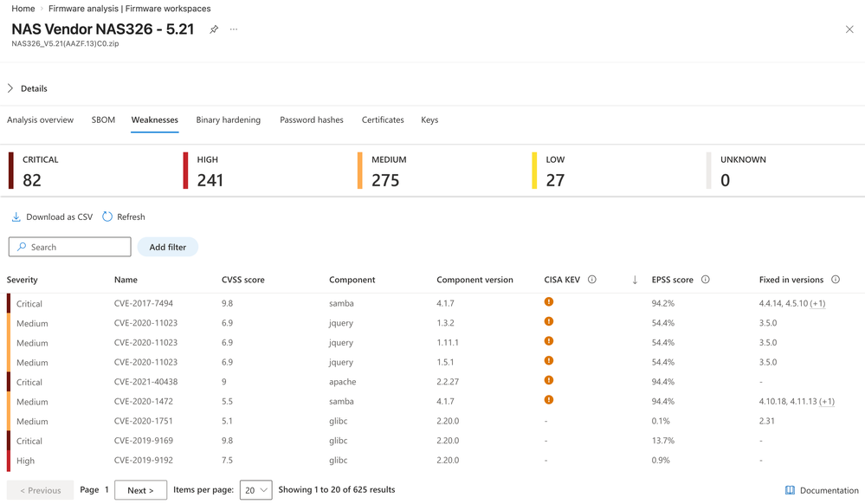
Task: Click the EPSS score info icon
Action: click(x=705, y=280)
